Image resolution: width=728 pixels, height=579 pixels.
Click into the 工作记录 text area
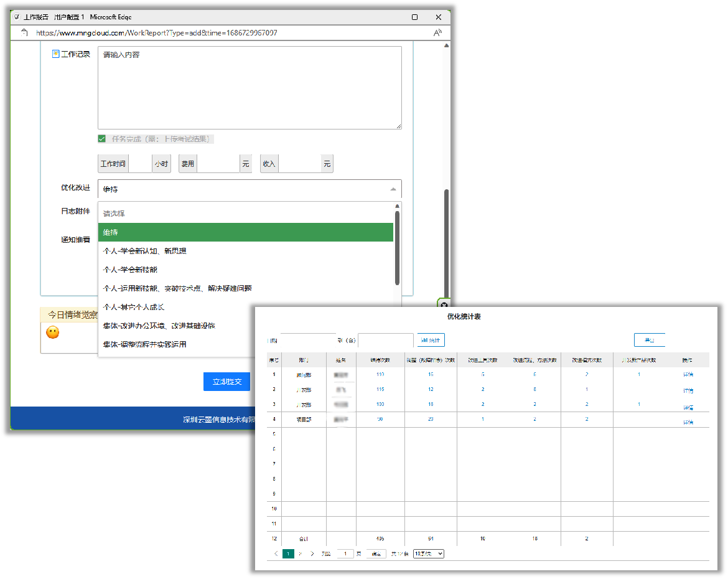point(250,88)
